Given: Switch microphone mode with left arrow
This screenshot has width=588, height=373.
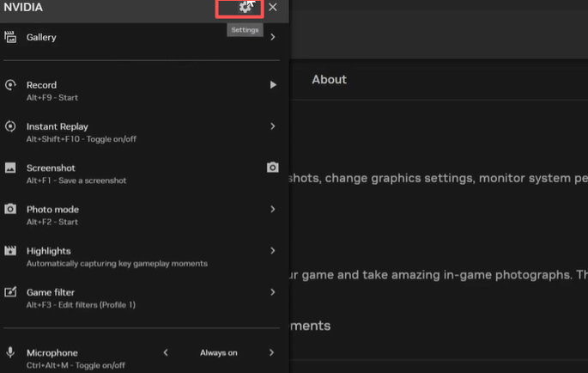Looking at the screenshot, I should coord(166,352).
